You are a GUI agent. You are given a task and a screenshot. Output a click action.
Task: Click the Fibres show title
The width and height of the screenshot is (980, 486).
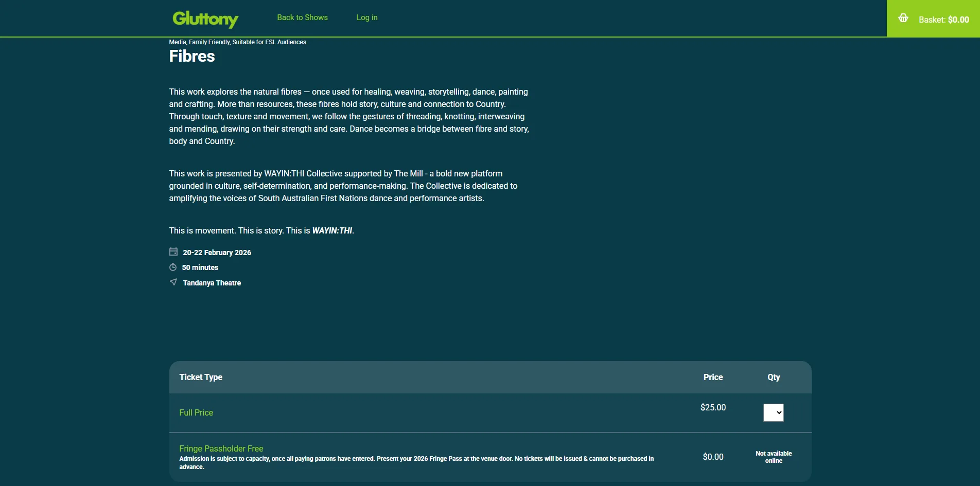[x=192, y=56]
